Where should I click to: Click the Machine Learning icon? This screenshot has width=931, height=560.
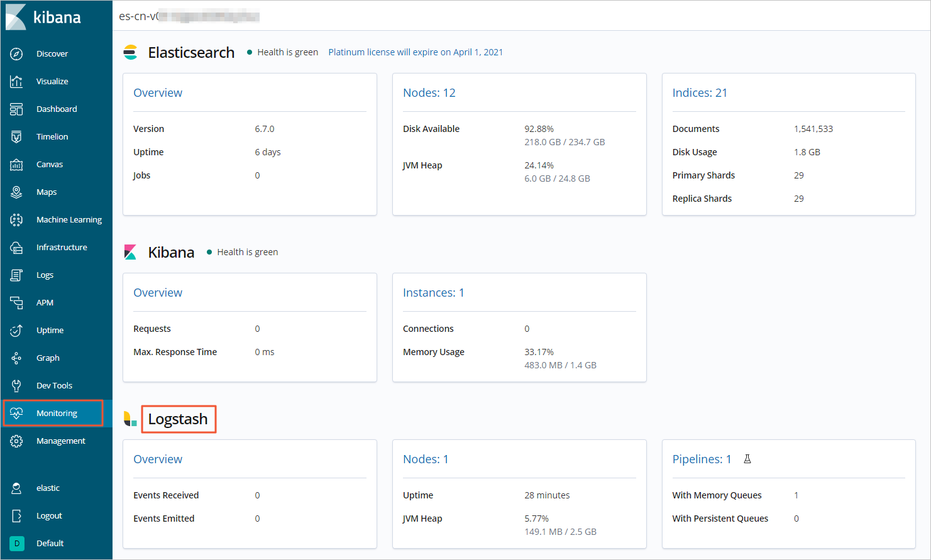(x=16, y=220)
